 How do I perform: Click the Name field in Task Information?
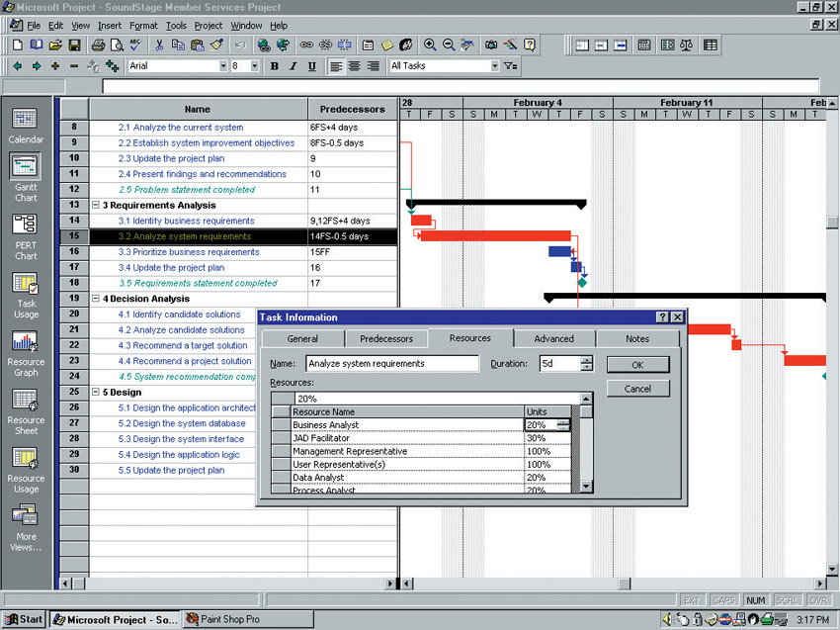pyautogui.click(x=391, y=364)
